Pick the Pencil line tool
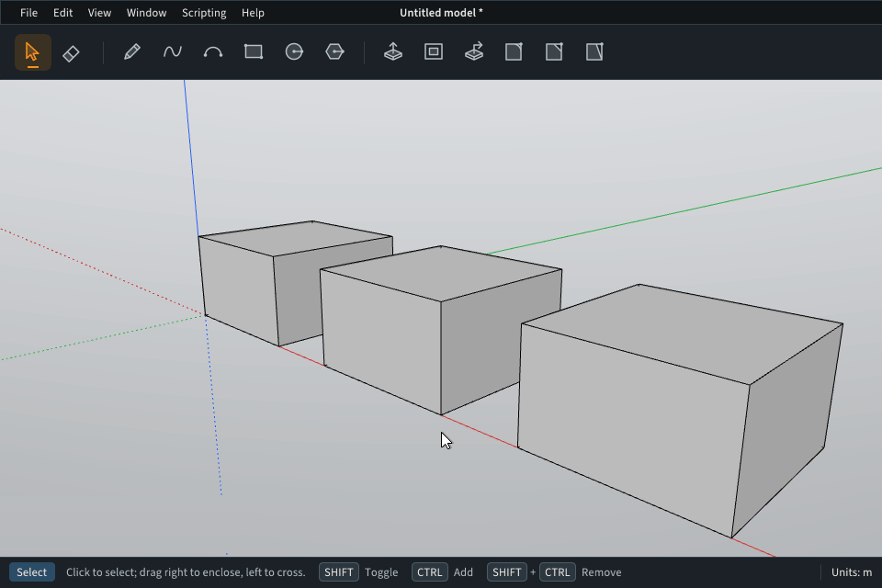The width and height of the screenshot is (882, 588). click(x=131, y=52)
